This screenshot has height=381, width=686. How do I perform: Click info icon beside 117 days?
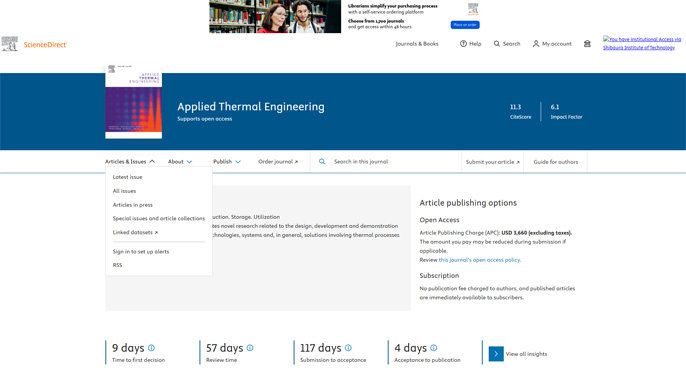click(x=348, y=348)
